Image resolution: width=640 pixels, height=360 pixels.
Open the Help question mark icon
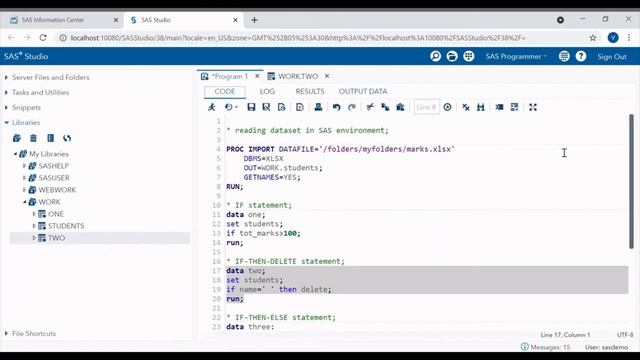pyautogui.click(x=581, y=56)
